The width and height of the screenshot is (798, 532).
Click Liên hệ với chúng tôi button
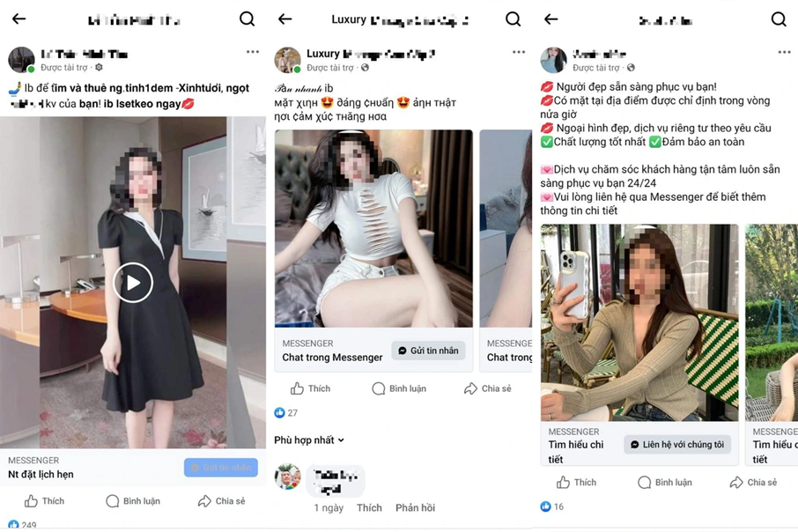pos(677,445)
